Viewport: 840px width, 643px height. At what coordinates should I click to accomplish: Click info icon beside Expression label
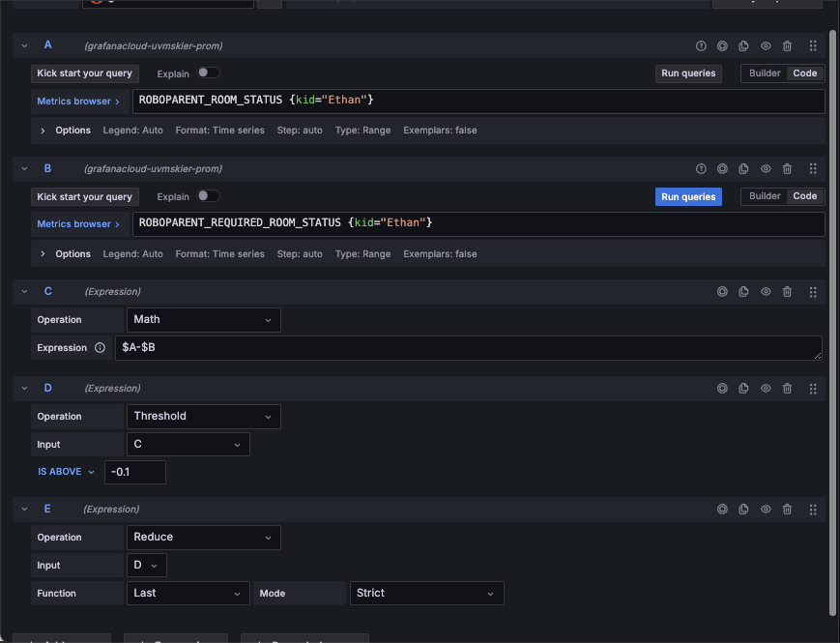(x=100, y=348)
